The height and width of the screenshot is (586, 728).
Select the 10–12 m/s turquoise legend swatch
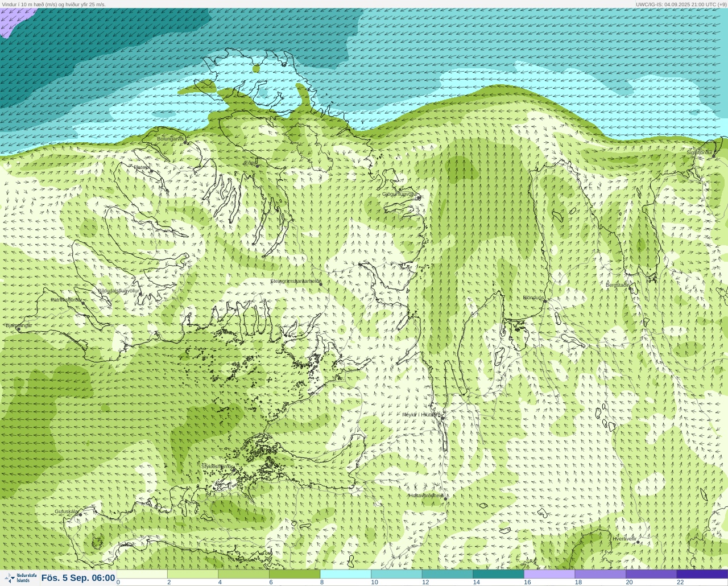tap(396, 574)
